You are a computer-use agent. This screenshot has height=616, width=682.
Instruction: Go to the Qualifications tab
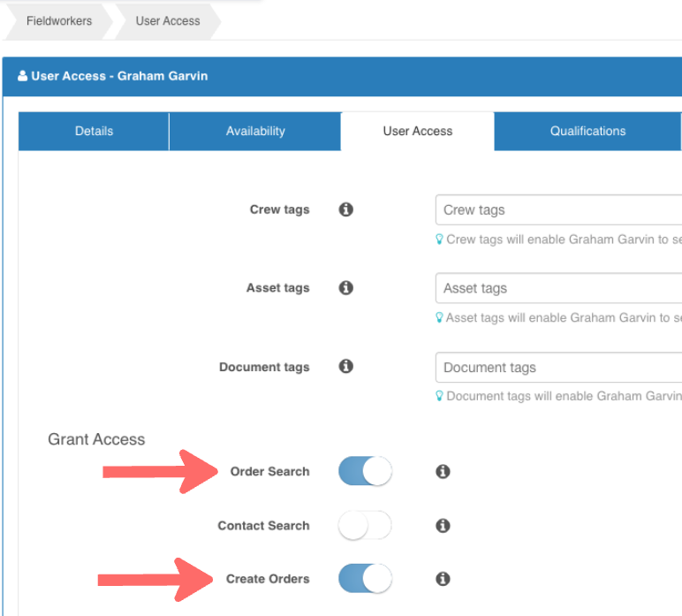587,132
